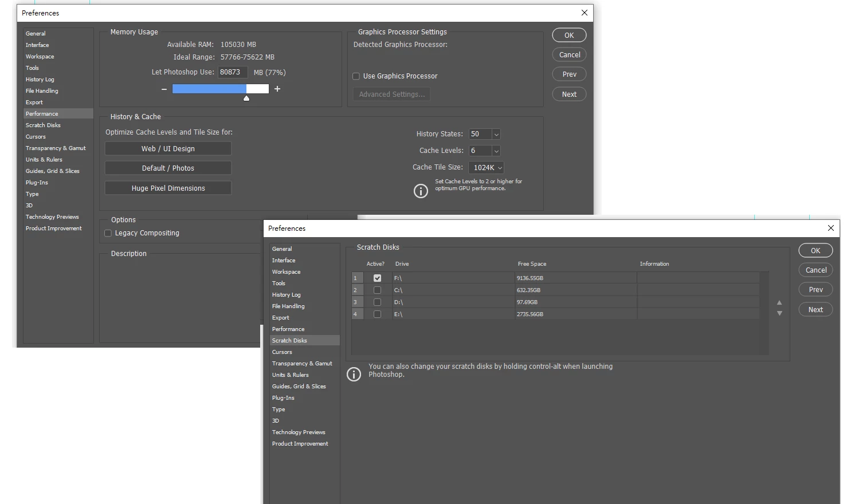This screenshot has width=847, height=504.
Task: Click OK in the Performance window
Action: 569,35
